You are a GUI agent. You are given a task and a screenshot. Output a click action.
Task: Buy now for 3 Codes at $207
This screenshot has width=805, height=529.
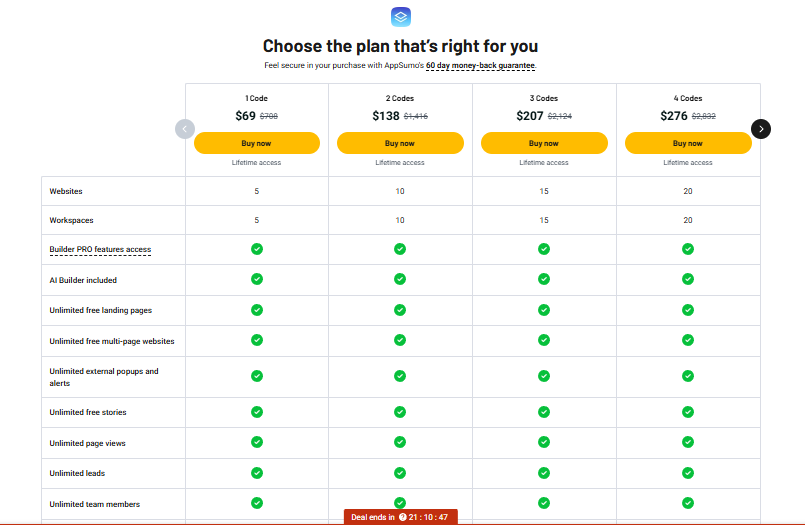click(x=544, y=143)
